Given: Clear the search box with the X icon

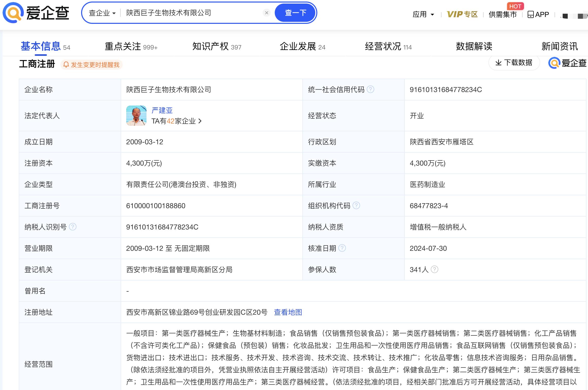Looking at the screenshot, I should [x=267, y=13].
